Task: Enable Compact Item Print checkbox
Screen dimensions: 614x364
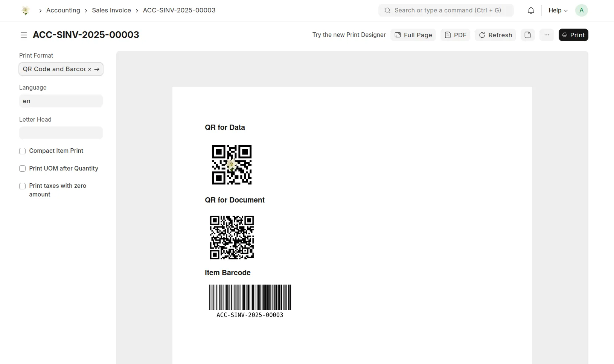Action: [x=23, y=151]
